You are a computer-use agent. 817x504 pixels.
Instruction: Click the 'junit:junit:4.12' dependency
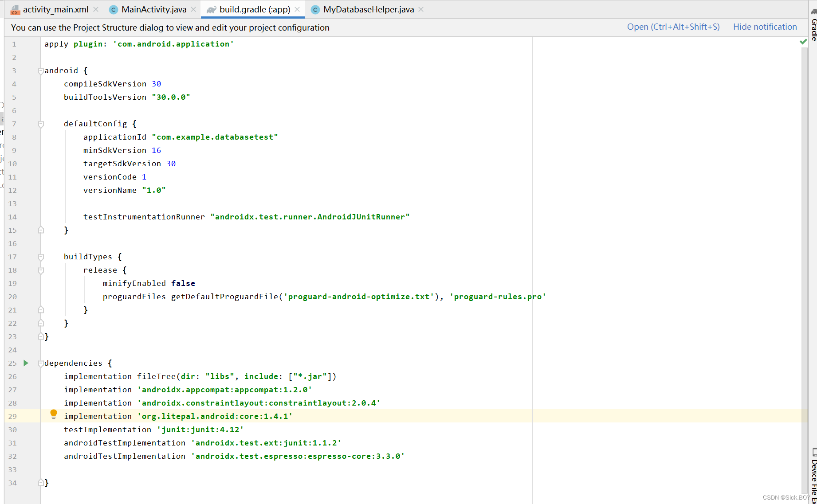[x=200, y=430]
